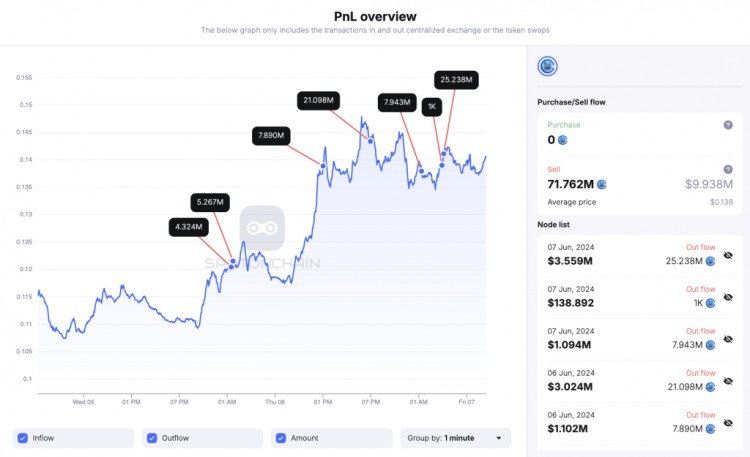Toggle the Amount checkbox

click(281, 438)
